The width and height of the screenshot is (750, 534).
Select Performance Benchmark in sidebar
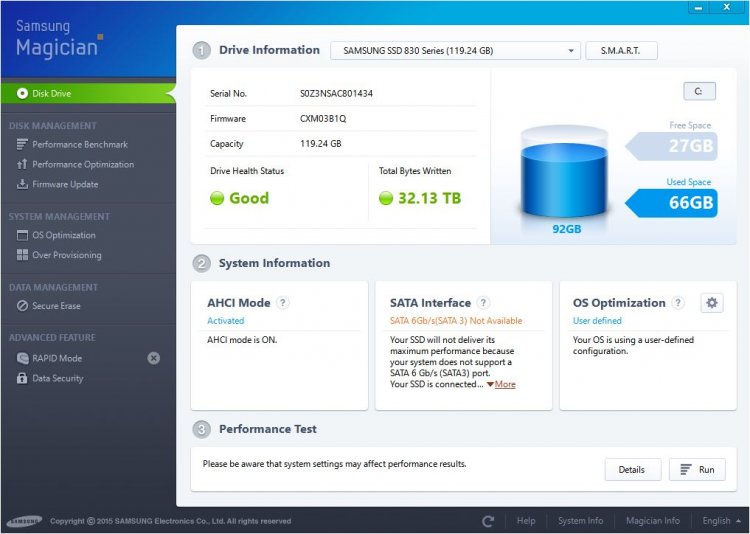(79, 145)
